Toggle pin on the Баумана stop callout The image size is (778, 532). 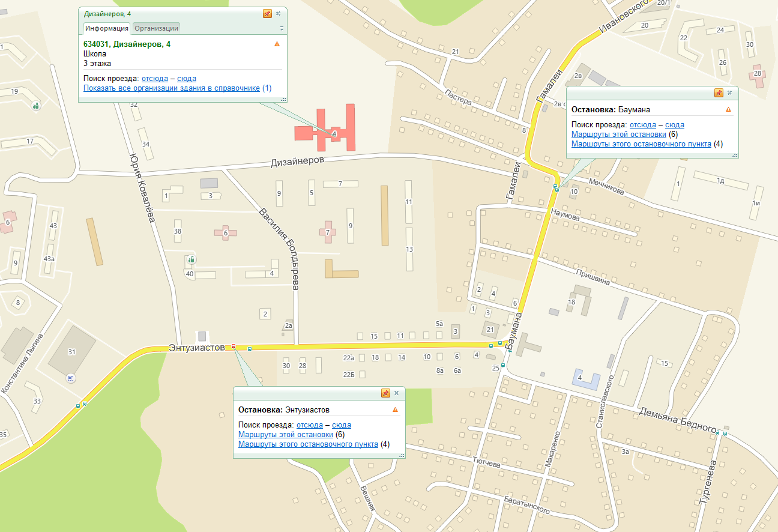coord(719,93)
